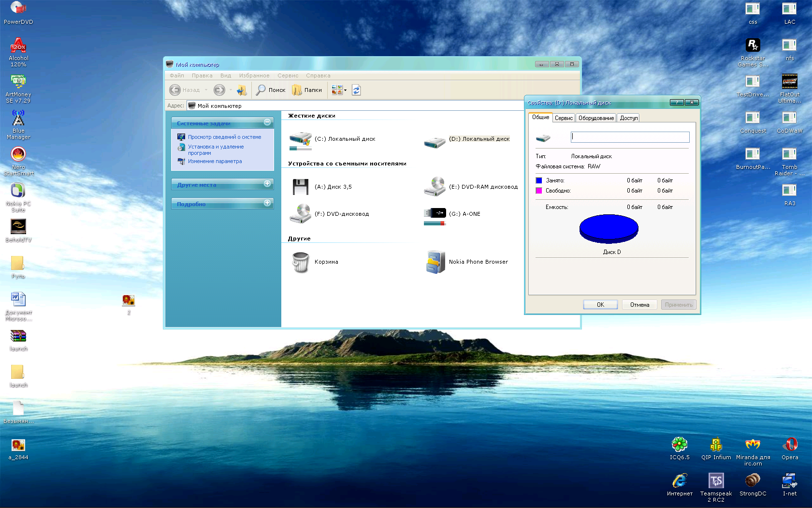
Task: Switch to the Доступ tab
Action: click(x=628, y=118)
